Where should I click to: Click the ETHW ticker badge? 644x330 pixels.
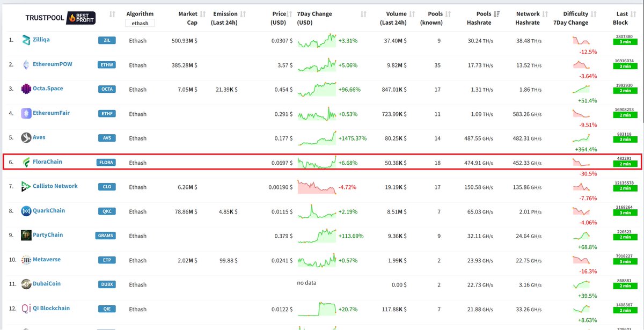click(x=107, y=65)
